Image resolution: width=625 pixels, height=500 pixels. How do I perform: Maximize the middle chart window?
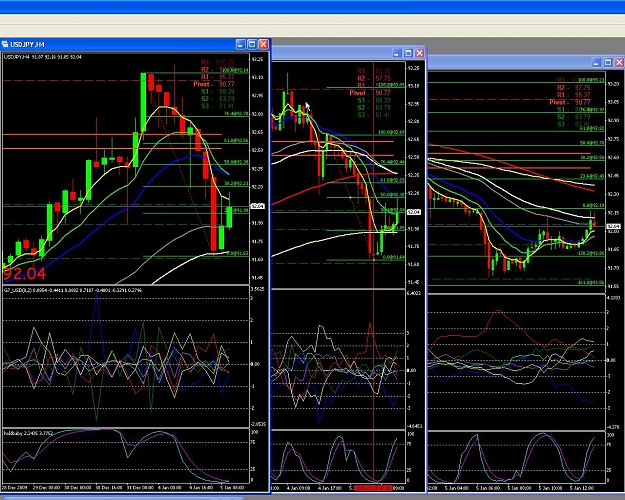tap(408, 53)
